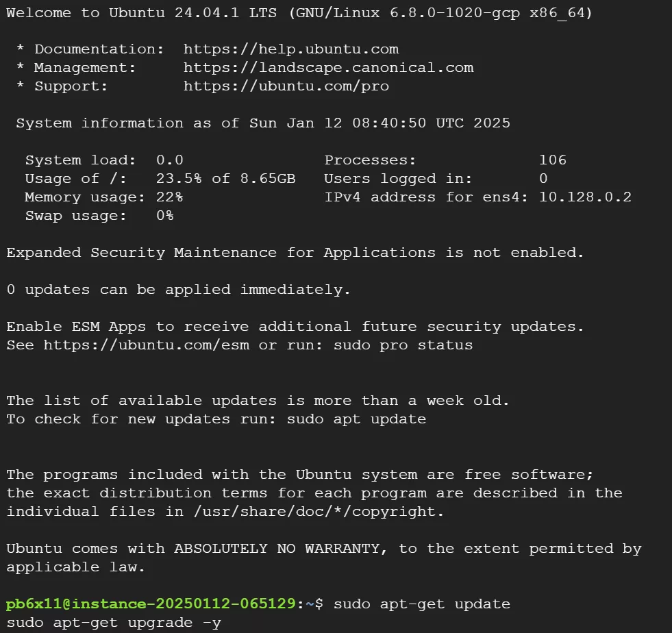Click the ubuntu.com/esm link text

(146, 345)
